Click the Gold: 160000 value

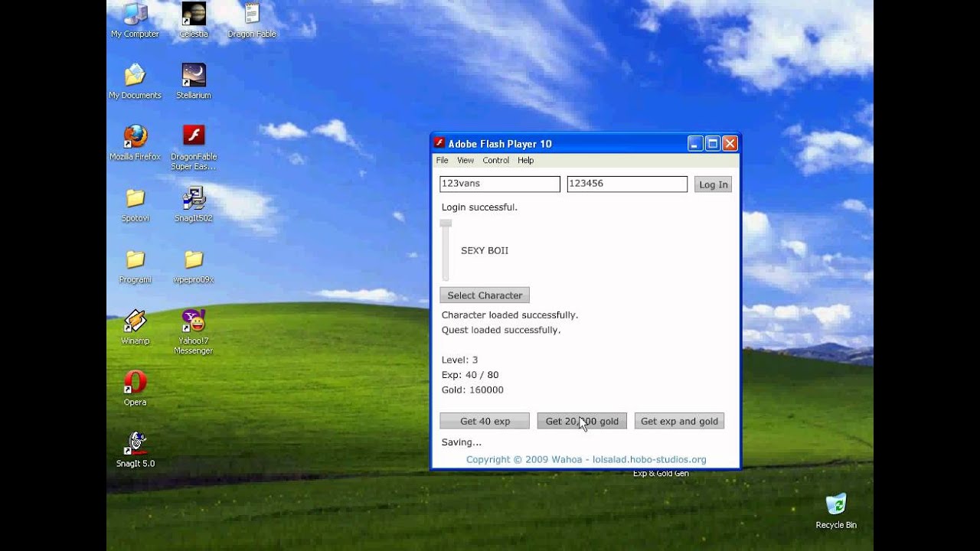tap(472, 390)
